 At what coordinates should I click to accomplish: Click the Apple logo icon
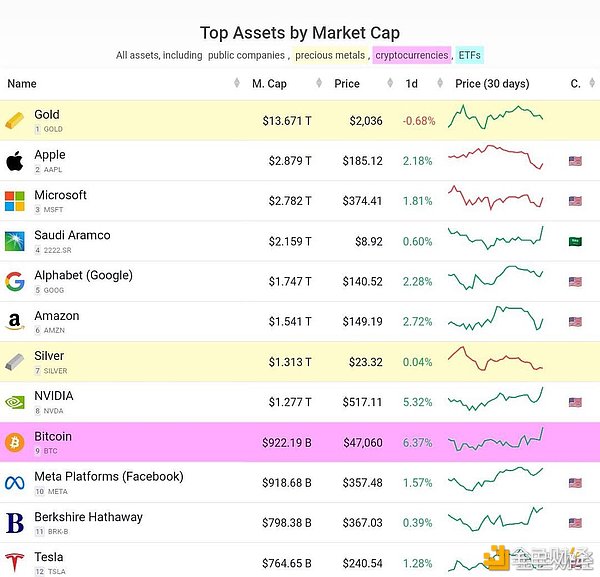pos(15,161)
